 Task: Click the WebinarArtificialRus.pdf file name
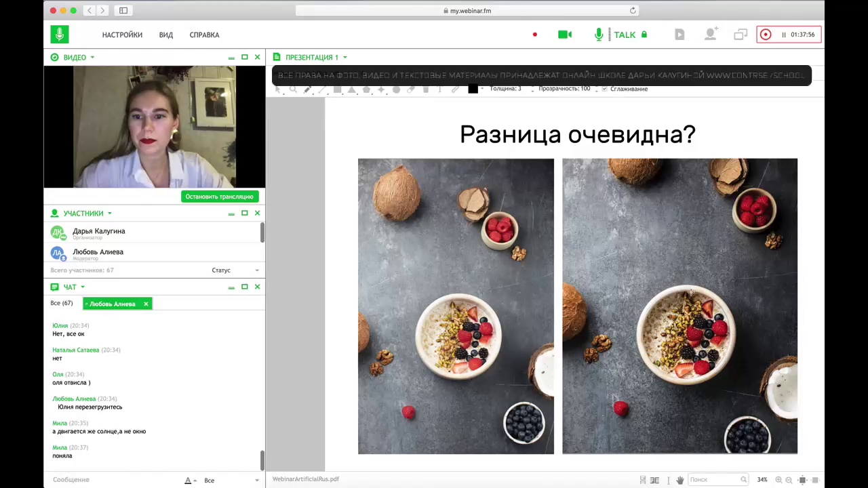[306, 479]
